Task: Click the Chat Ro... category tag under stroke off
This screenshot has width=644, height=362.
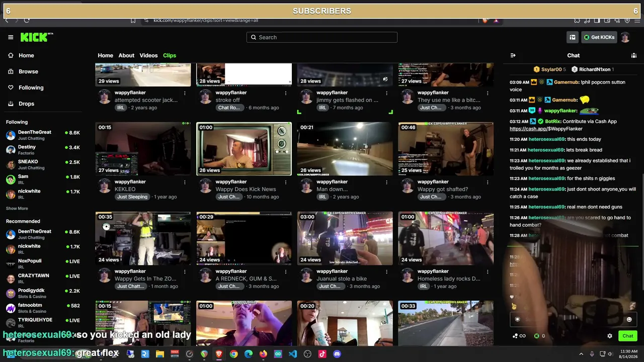Action: tap(229, 108)
